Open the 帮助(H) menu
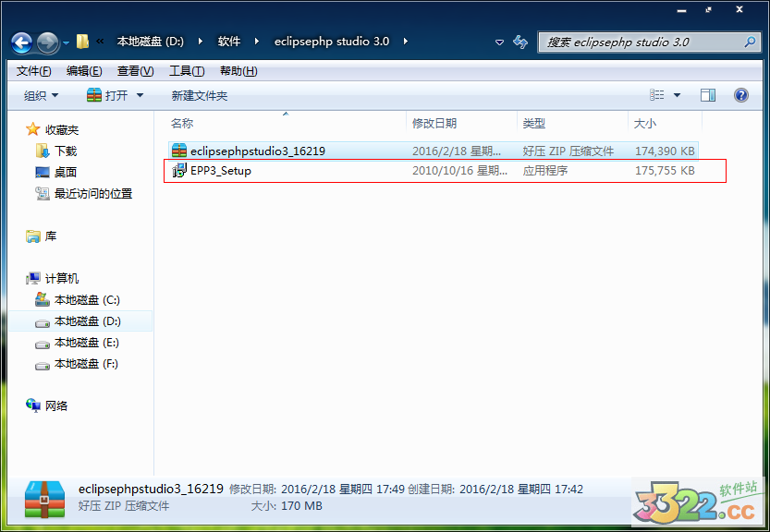 [238, 71]
